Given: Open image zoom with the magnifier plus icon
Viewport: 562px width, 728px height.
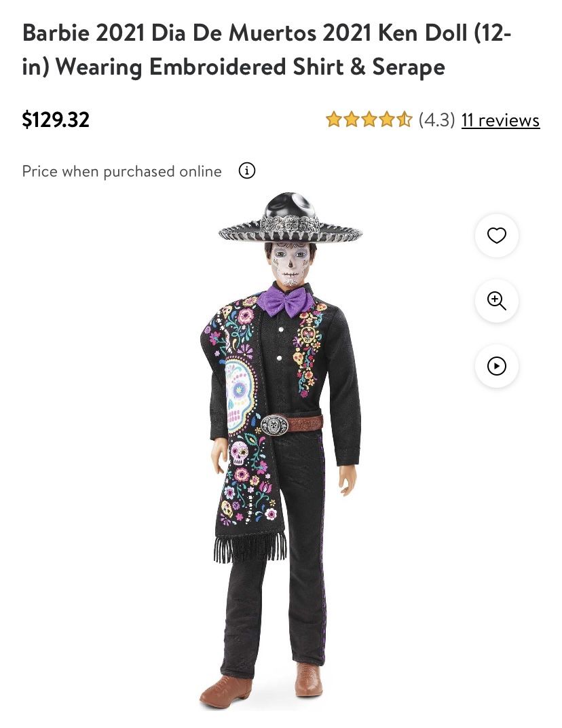Looking at the screenshot, I should coord(496,300).
